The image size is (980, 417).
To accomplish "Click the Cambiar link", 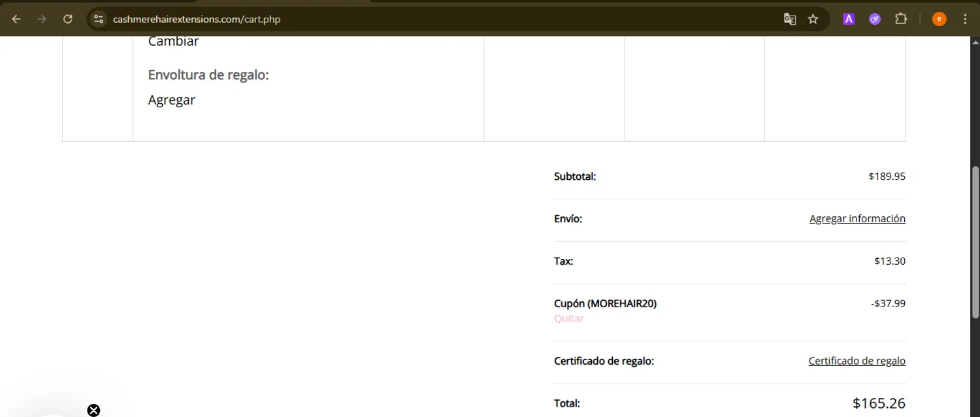I will point(173,41).
